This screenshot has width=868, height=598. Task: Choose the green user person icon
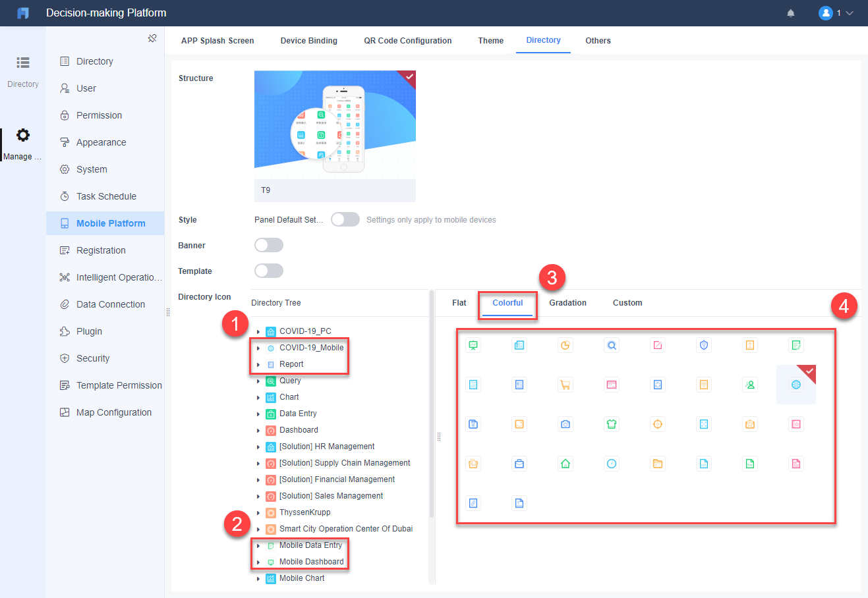(750, 385)
